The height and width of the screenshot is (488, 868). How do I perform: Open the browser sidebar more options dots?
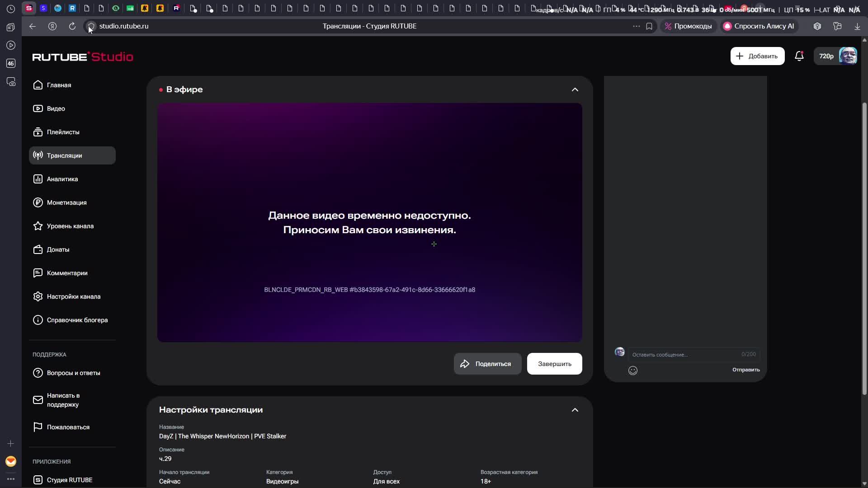coord(11,479)
